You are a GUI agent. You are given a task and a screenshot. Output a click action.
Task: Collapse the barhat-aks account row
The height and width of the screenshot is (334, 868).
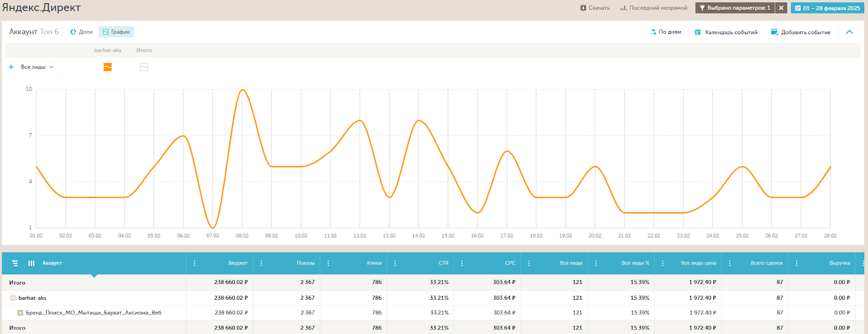13,298
